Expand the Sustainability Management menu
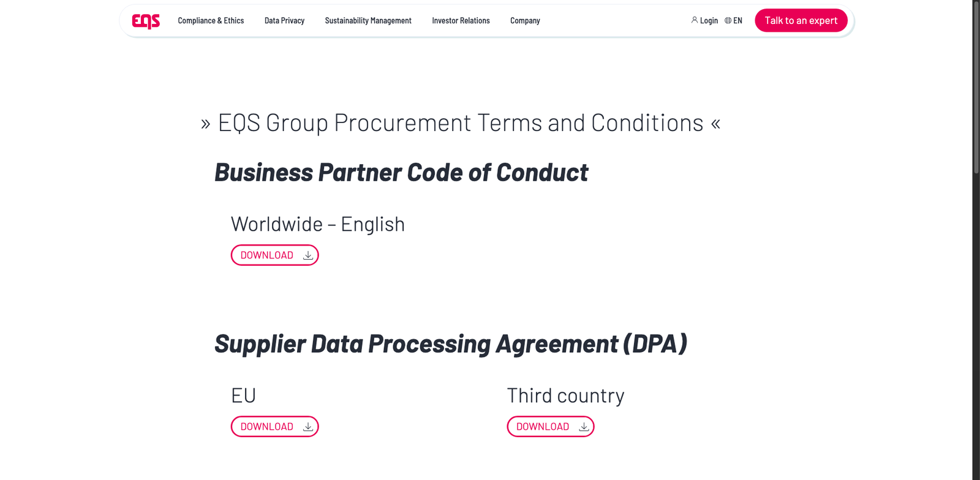 pos(368,21)
